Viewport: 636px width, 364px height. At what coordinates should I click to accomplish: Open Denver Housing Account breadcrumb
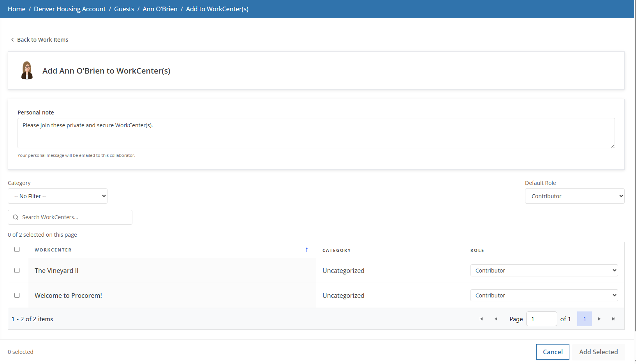(x=70, y=9)
